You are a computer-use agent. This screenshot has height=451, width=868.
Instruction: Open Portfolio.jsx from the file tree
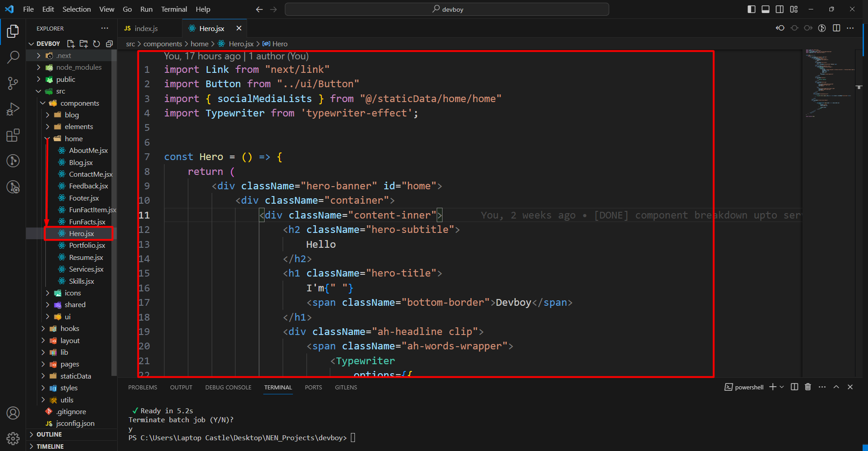(87, 246)
